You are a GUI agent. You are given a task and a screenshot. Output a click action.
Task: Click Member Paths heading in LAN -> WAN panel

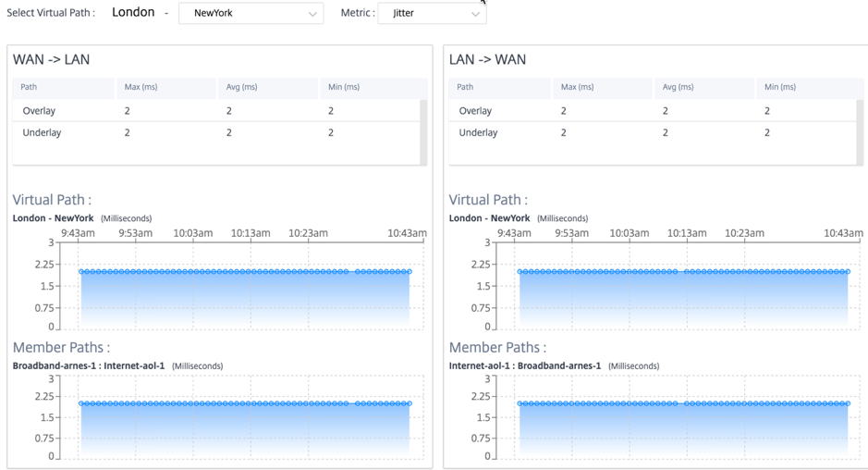pyautogui.click(x=497, y=348)
